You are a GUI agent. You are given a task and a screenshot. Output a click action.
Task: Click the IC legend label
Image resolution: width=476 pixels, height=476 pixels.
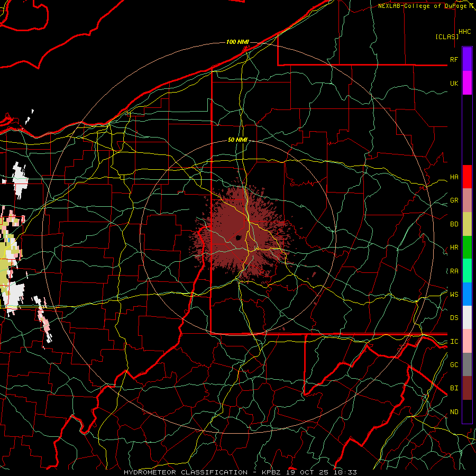[x=454, y=342]
